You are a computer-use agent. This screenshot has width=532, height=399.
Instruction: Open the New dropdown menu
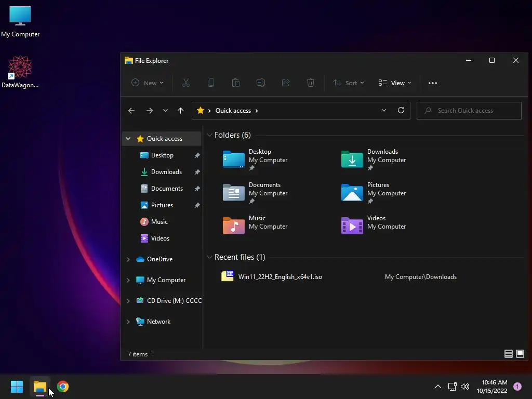pos(147,83)
